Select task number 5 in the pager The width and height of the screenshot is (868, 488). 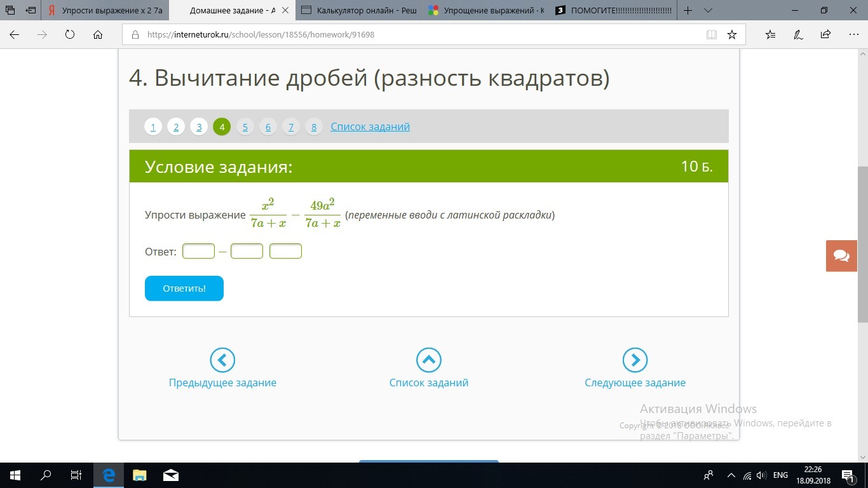(245, 127)
